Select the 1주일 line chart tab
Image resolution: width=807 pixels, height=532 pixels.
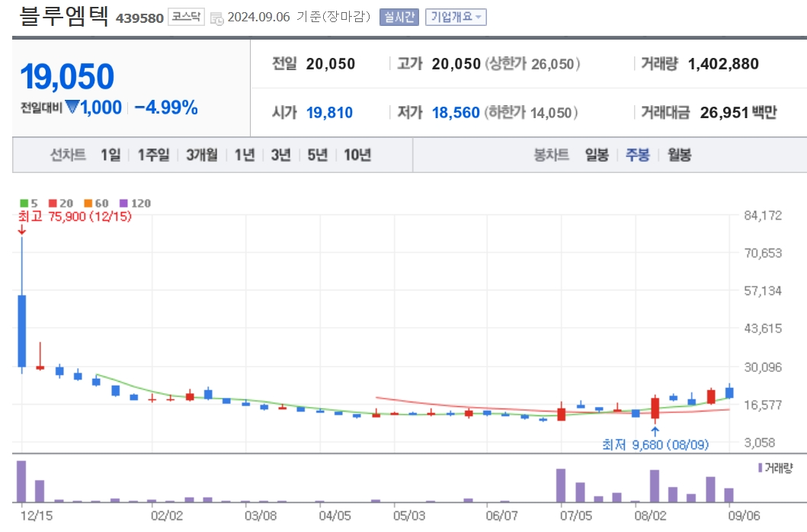click(x=153, y=155)
